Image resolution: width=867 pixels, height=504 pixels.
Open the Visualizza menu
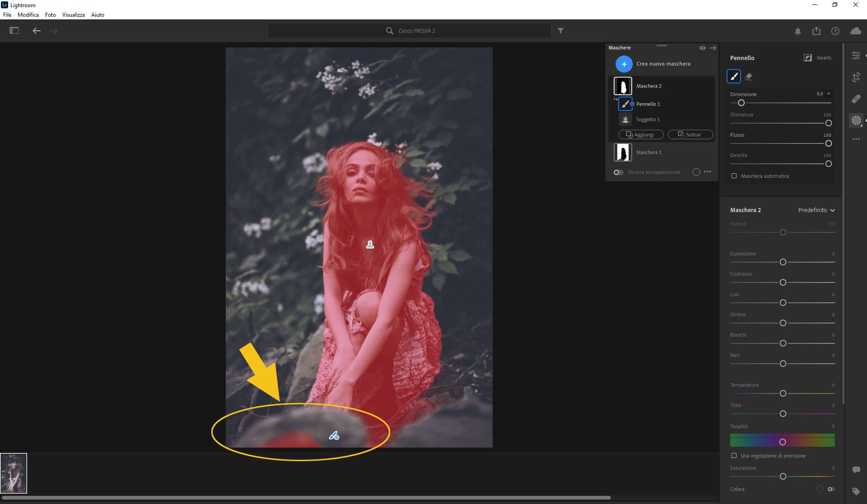point(73,15)
